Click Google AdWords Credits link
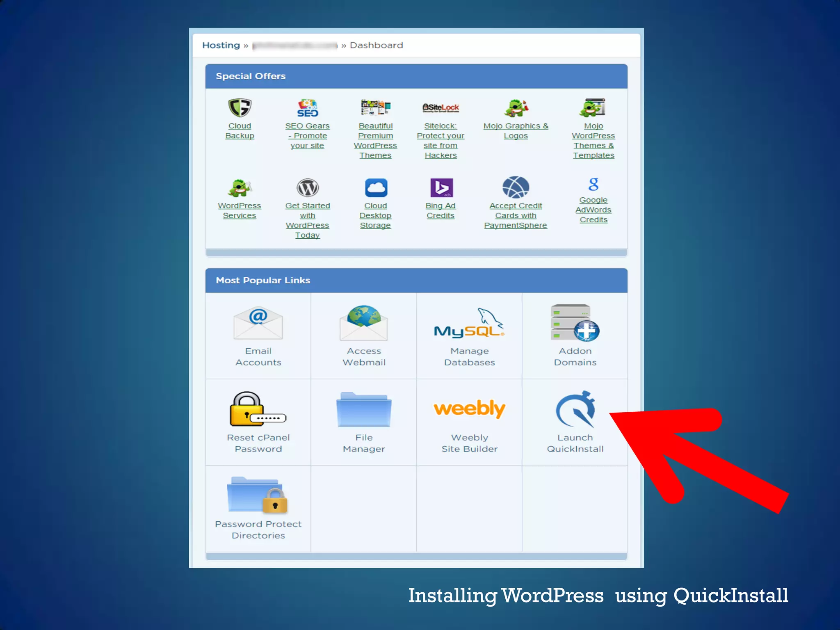 tap(593, 210)
